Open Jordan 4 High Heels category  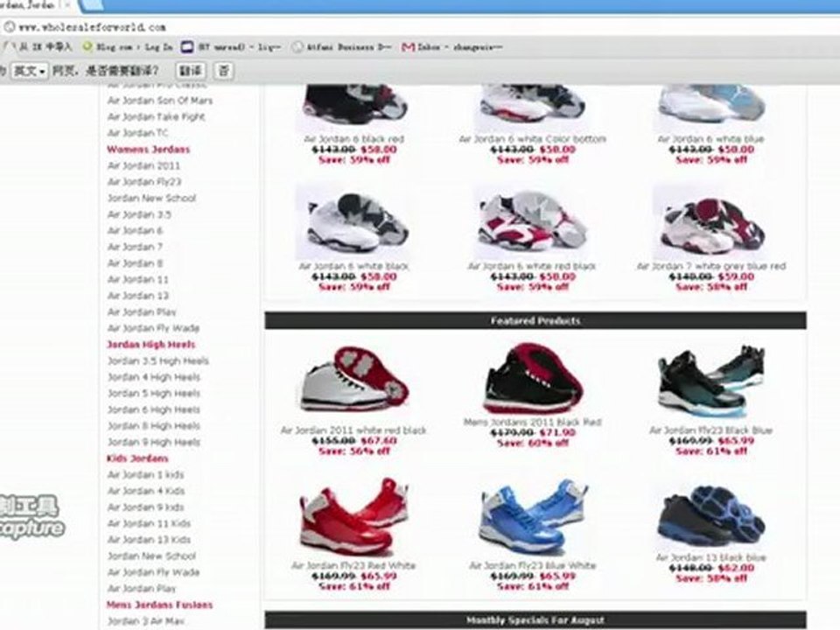(x=154, y=377)
